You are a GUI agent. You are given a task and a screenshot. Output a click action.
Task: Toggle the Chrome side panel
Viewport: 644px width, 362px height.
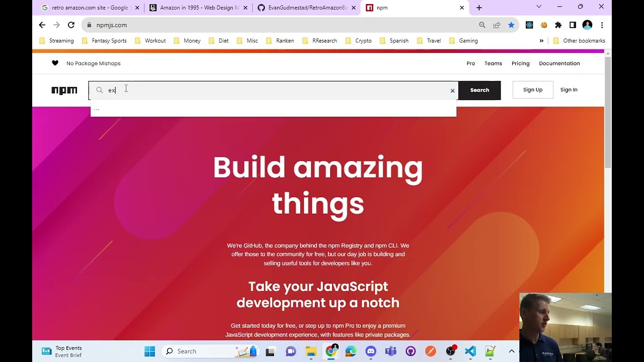(573, 25)
